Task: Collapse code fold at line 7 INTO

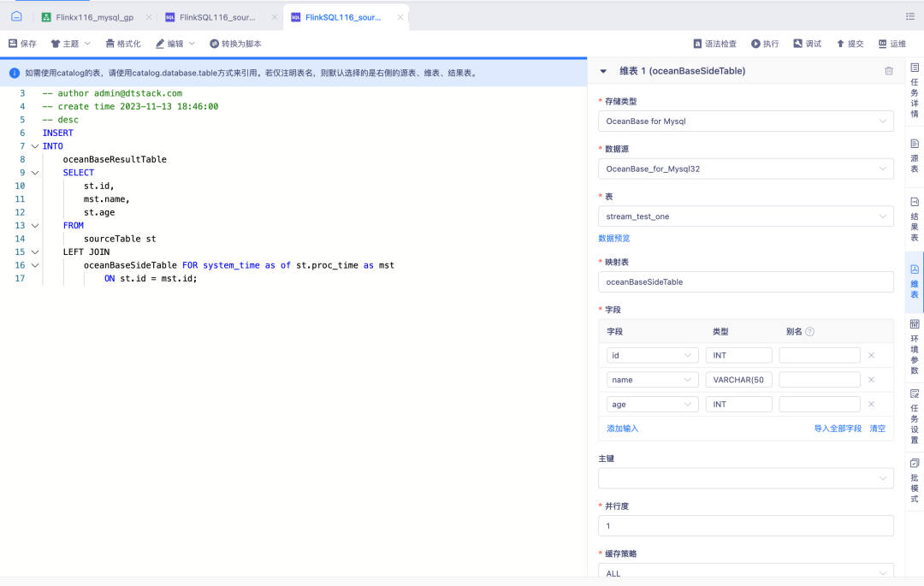Action: click(x=35, y=146)
